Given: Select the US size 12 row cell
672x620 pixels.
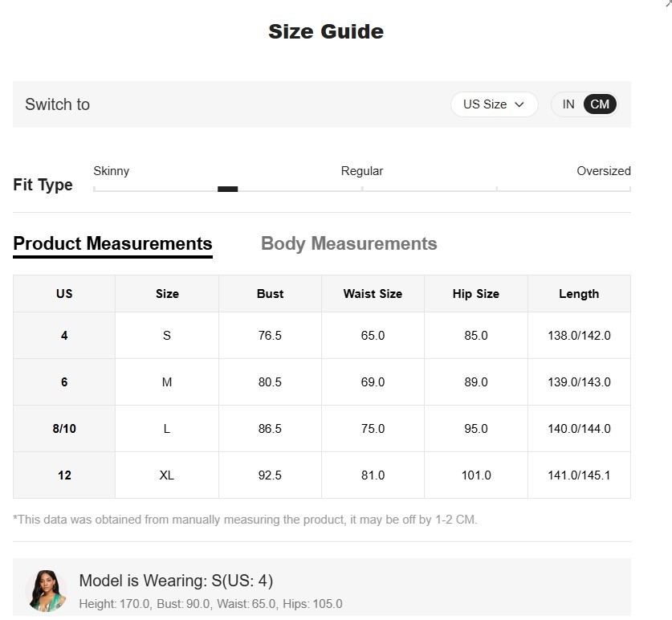Looking at the screenshot, I should 64,475.
